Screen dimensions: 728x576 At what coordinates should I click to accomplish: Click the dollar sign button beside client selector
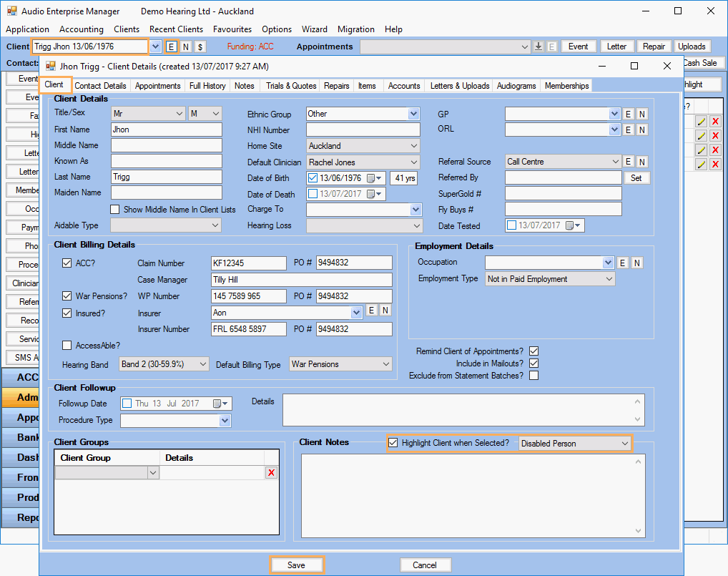pyautogui.click(x=200, y=47)
